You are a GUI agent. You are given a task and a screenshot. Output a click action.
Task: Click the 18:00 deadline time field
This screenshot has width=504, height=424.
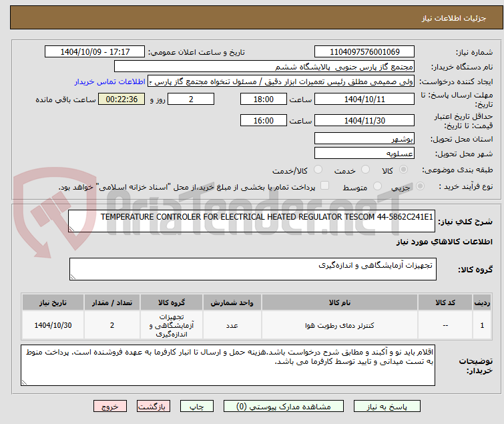point(264,99)
